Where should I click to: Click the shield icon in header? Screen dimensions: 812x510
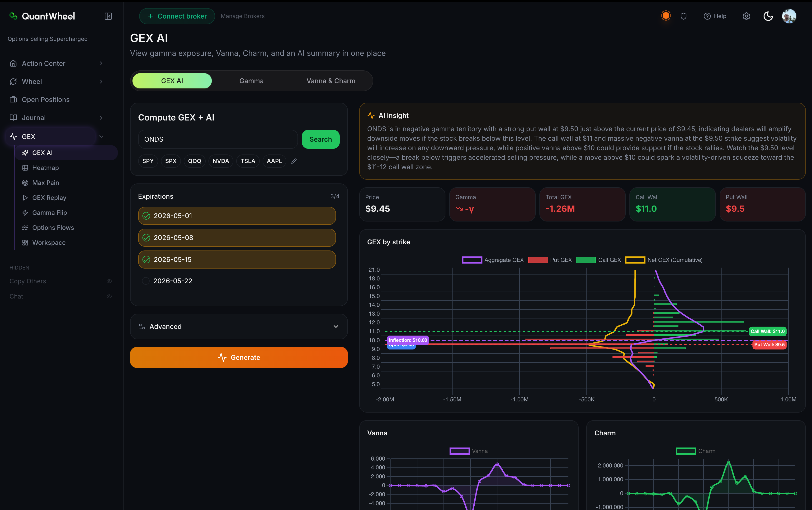[683, 16]
